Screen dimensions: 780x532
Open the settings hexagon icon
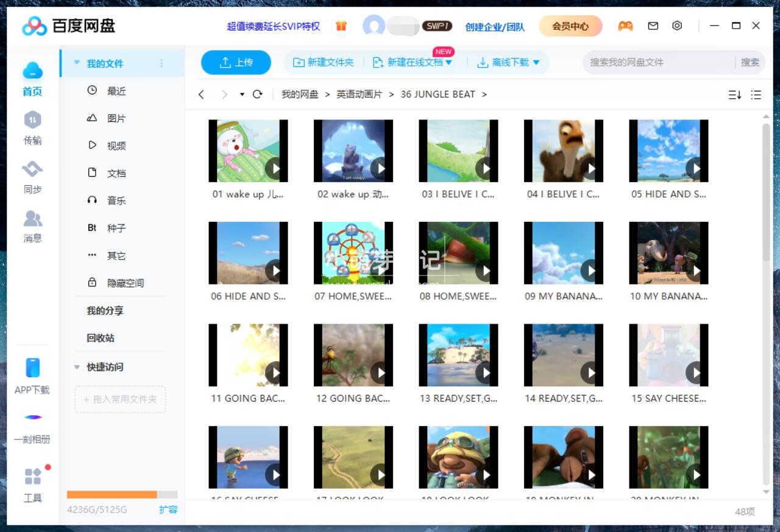pyautogui.click(x=677, y=26)
